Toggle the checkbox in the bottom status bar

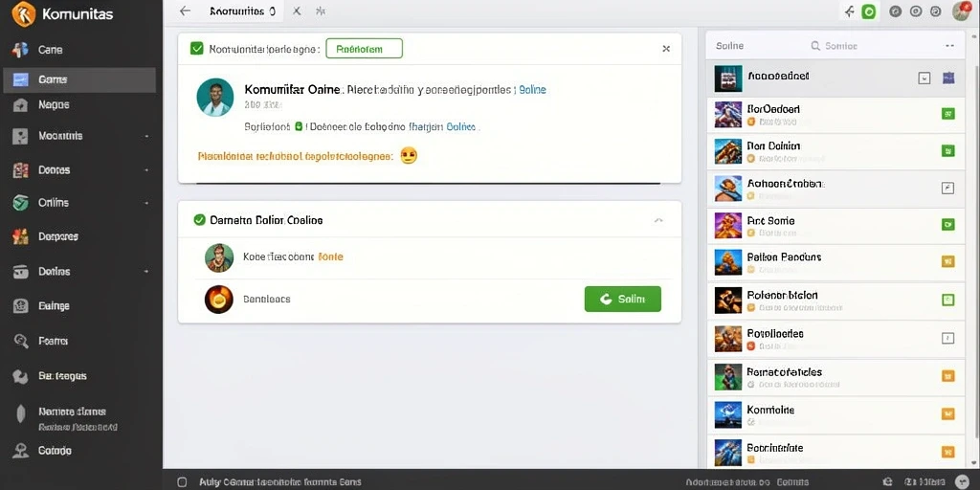tap(182, 482)
